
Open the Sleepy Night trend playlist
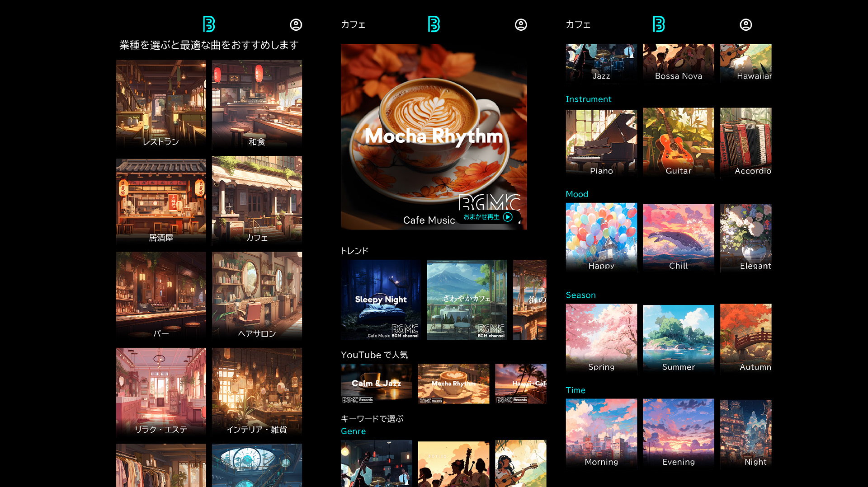381,300
